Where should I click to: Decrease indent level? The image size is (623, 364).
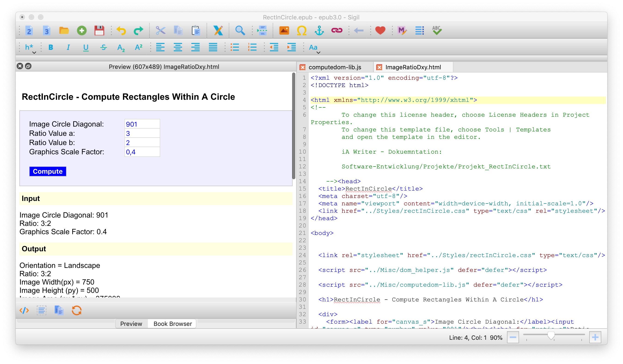[x=274, y=47]
